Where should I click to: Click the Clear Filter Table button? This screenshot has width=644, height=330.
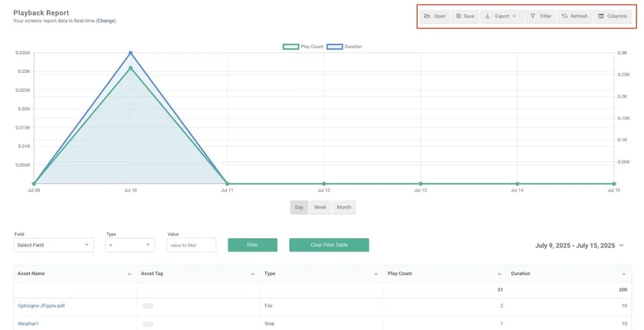[x=329, y=245]
